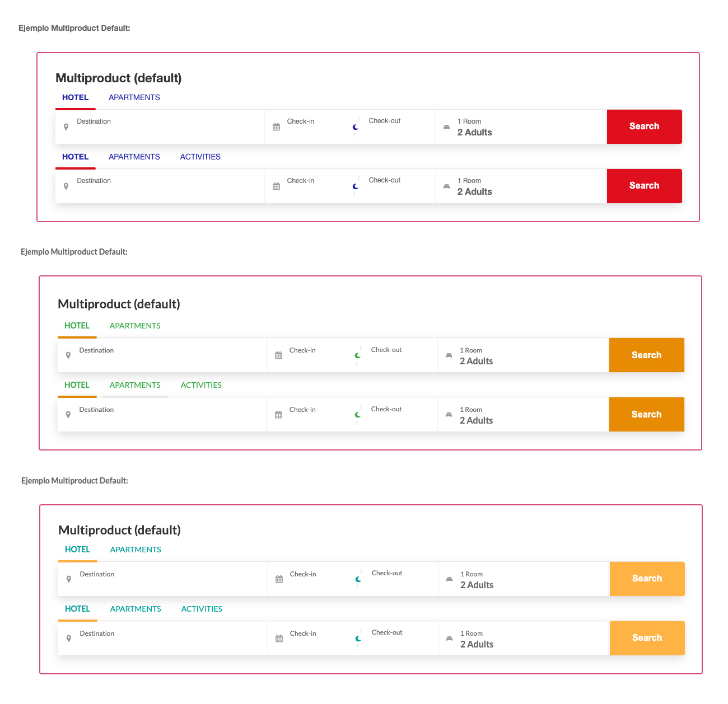Open the 1 Room 2 Adults selector in the first red-themed bar
The height and width of the screenshot is (704, 728).
[521, 127]
